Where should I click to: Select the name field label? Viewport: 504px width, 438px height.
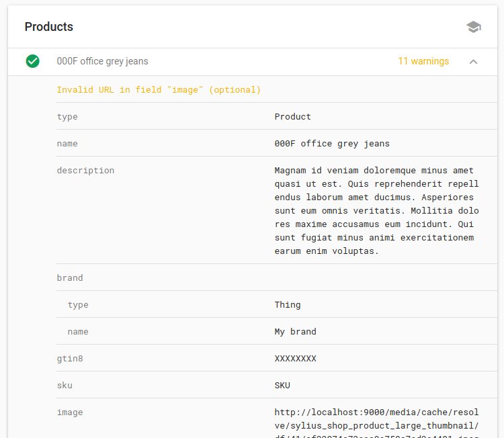pos(67,143)
